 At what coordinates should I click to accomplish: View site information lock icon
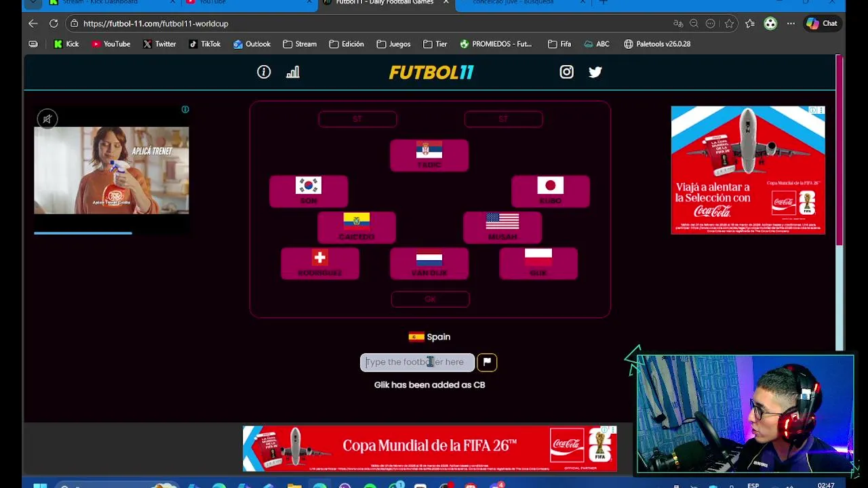pyautogui.click(x=74, y=23)
